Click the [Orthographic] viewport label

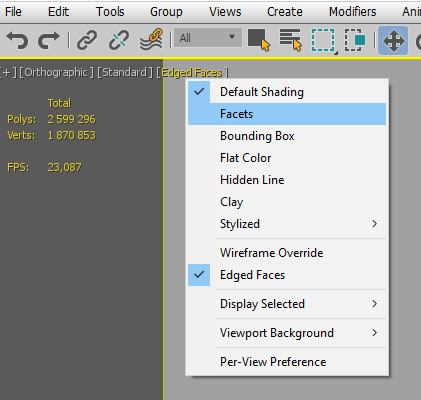(x=56, y=72)
